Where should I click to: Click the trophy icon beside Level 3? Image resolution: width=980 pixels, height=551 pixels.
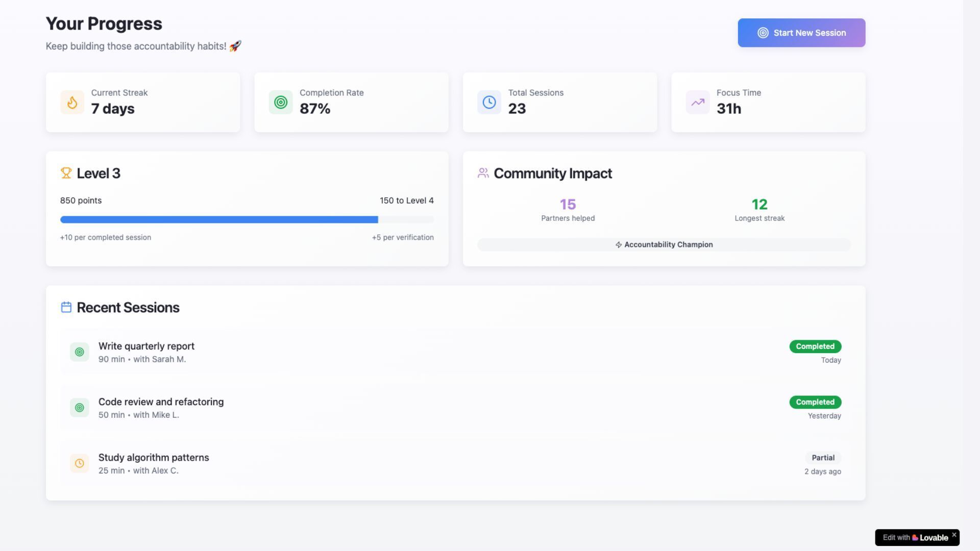point(66,173)
